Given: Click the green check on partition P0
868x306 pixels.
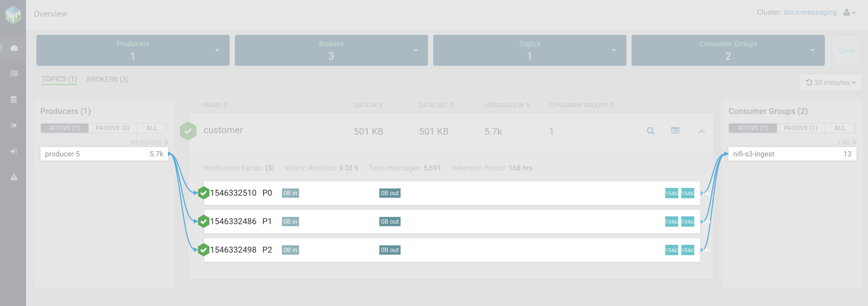Looking at the screenshot, I should pos(203,193).
